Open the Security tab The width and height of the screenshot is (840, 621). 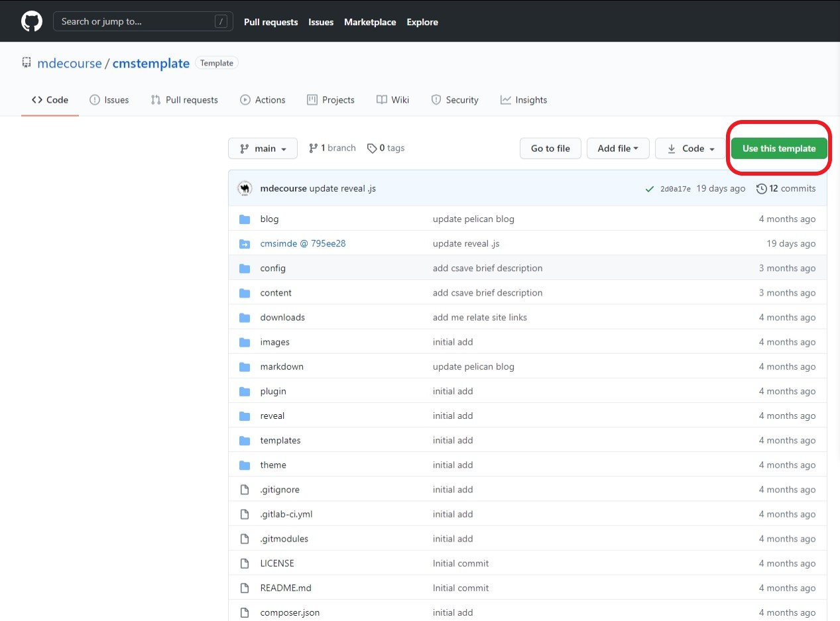(x=455, y=100)
